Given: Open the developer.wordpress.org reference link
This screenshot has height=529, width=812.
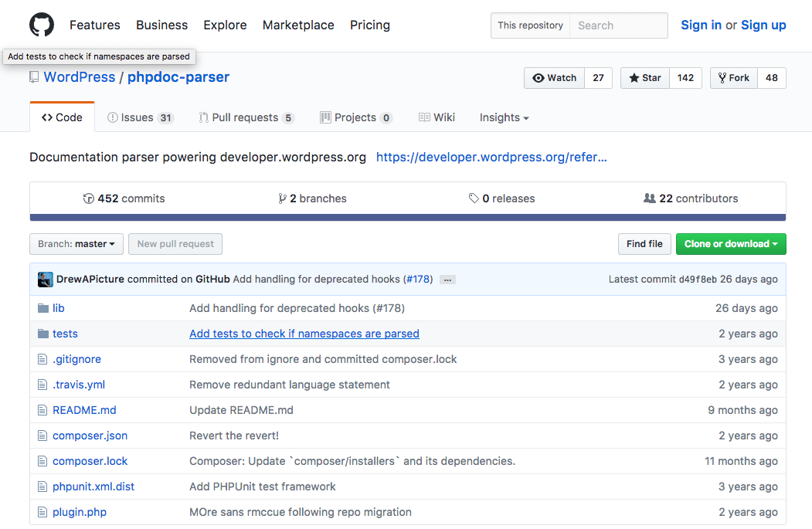Looking at the screenshot, I should [x=491, y=158].
